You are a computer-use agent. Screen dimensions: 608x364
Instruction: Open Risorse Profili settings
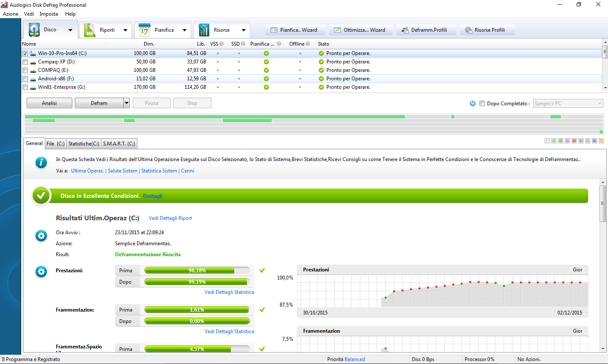point(485,30)
